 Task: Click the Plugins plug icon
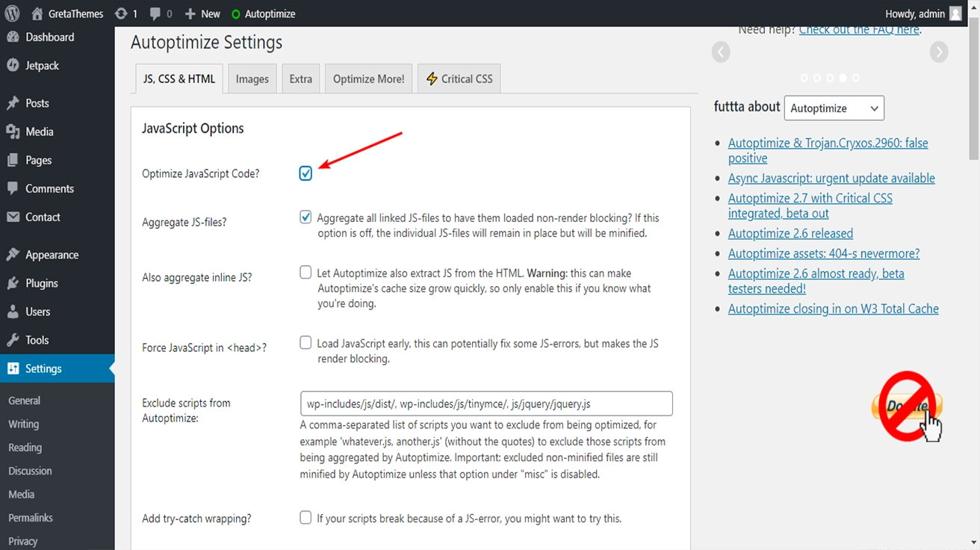point(13,283)
